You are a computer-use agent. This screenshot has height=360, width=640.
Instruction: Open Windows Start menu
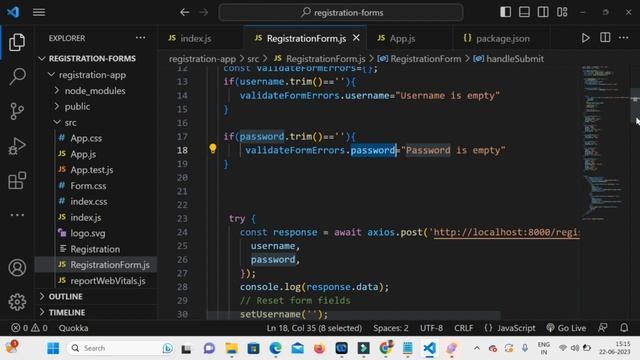coord(53,348)
